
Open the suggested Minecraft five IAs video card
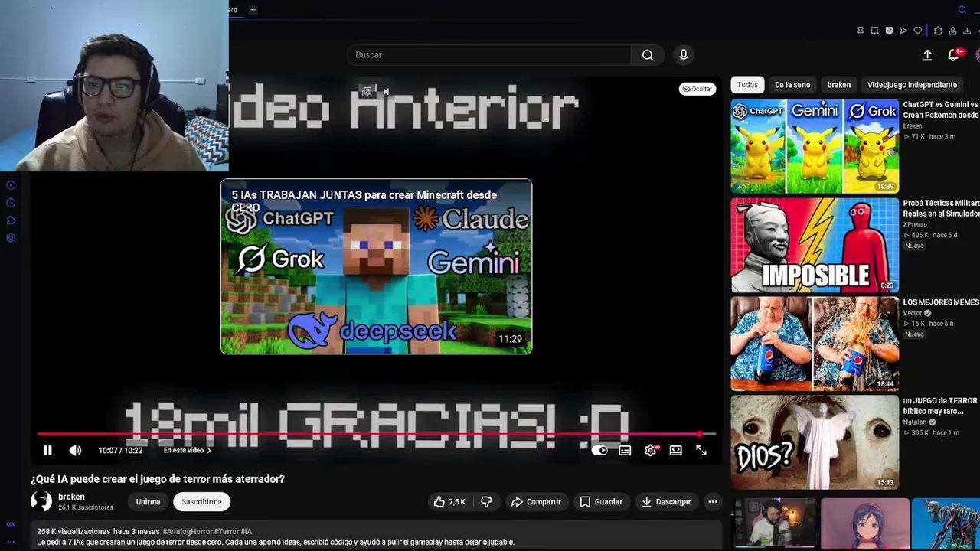pos(376,266)
